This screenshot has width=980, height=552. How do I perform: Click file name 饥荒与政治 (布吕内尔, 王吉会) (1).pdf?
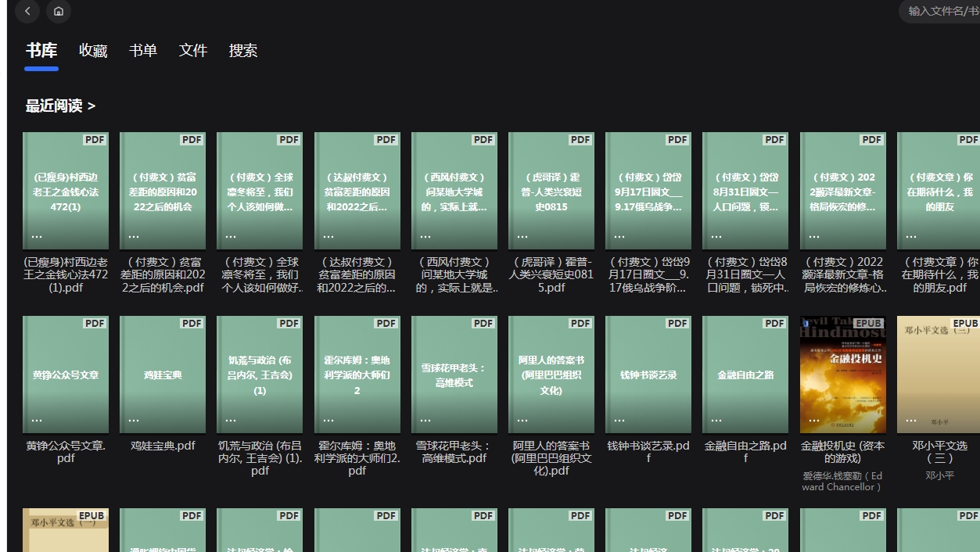[x=260, y=458]
